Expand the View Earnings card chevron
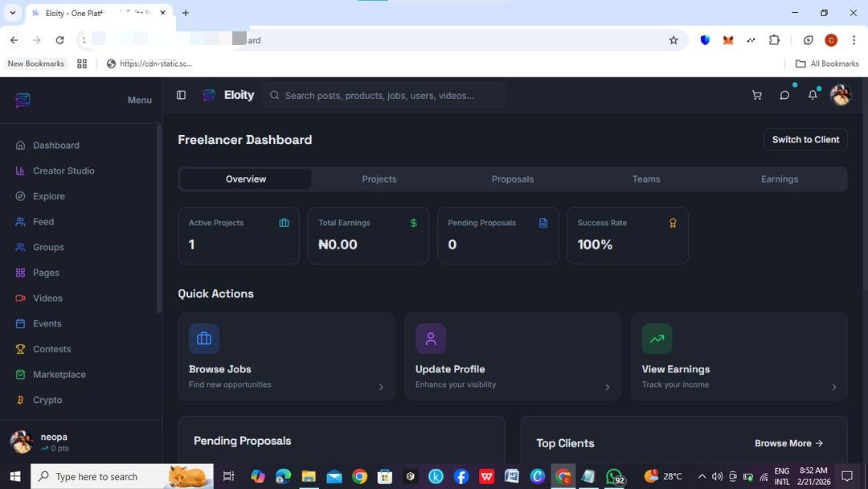The image size is (868, 489). [834, 387]
